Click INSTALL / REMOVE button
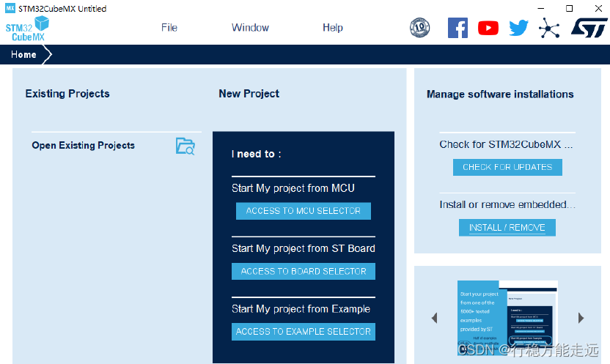 (x=507, y=228)
